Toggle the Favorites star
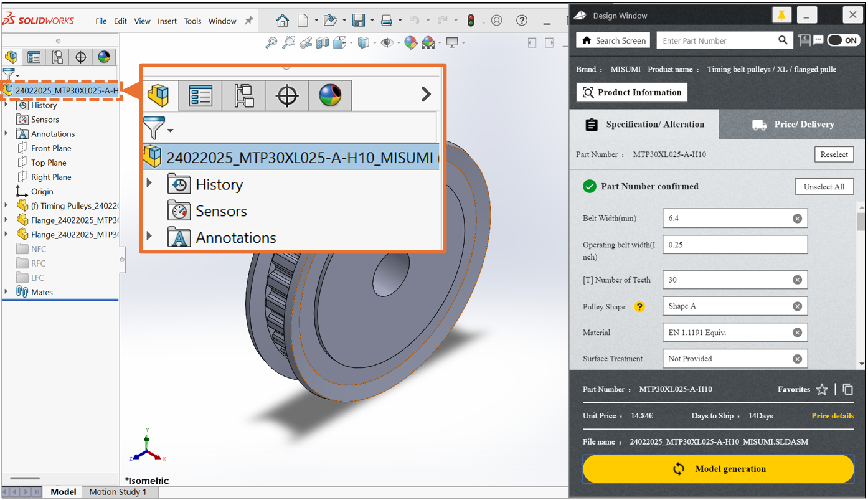The height and width of the screenshot is (500, 868). pyautogui.click(x=822, y=389)
